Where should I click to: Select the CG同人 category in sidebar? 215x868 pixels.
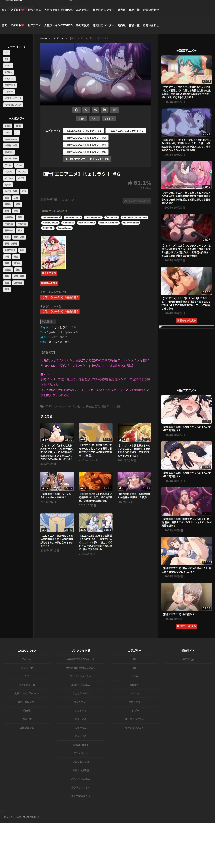point(9,72)
